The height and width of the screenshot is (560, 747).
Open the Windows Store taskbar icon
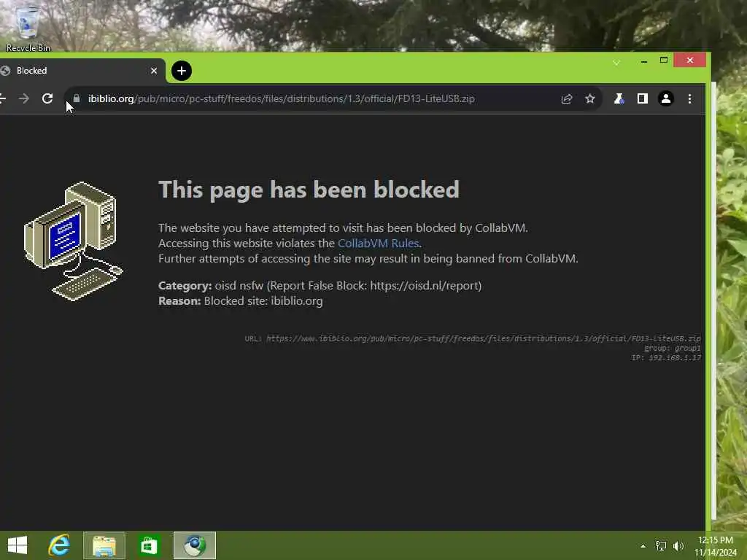click(149, 545)
